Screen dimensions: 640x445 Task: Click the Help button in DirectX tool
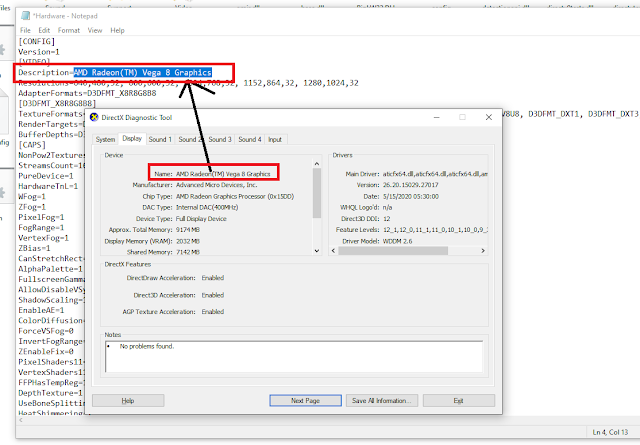coord(128,400)
